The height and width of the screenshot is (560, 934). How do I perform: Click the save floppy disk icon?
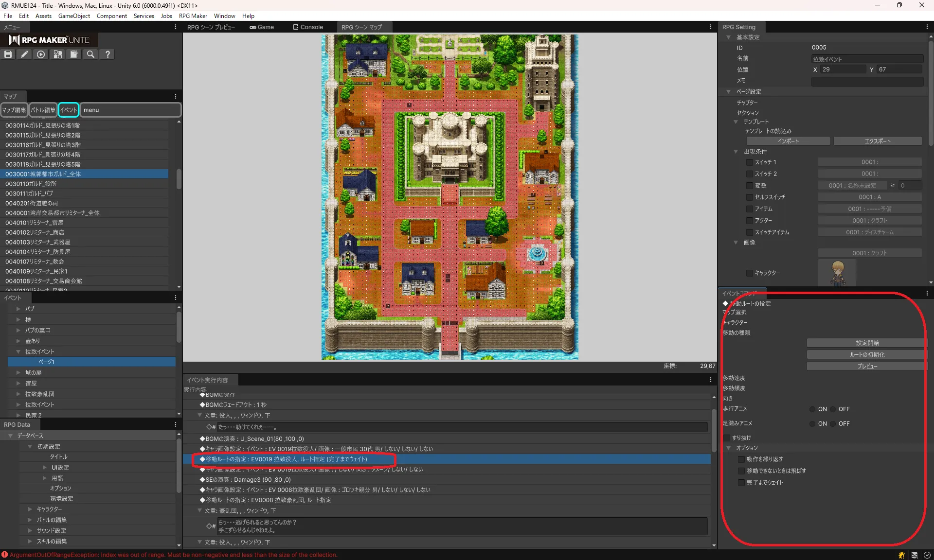click(8, 54)
